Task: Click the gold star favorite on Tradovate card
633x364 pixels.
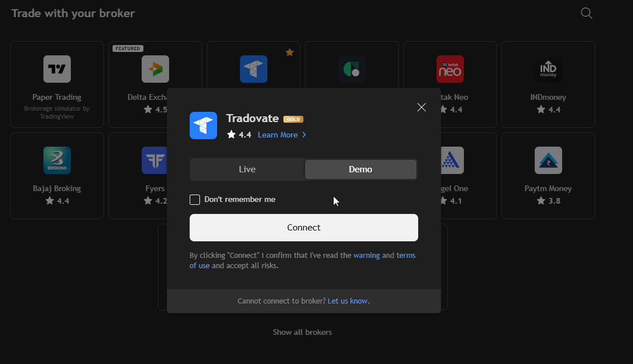Action: [290, 52]
